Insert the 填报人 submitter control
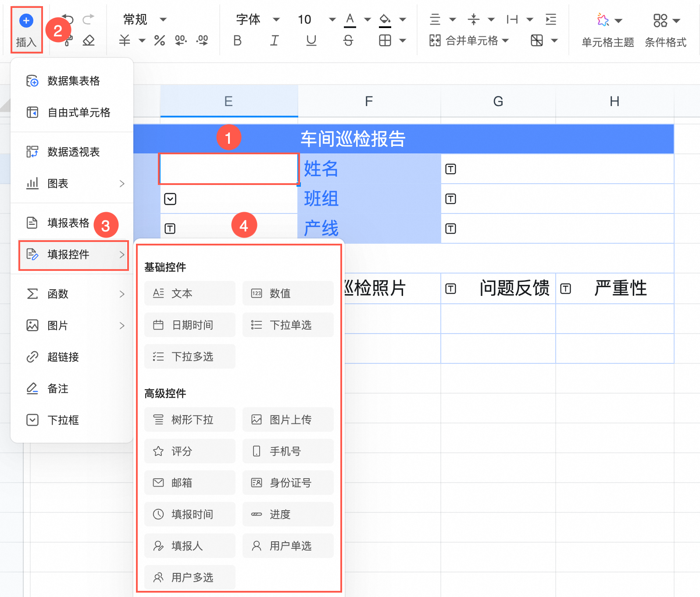 (190, 546)
